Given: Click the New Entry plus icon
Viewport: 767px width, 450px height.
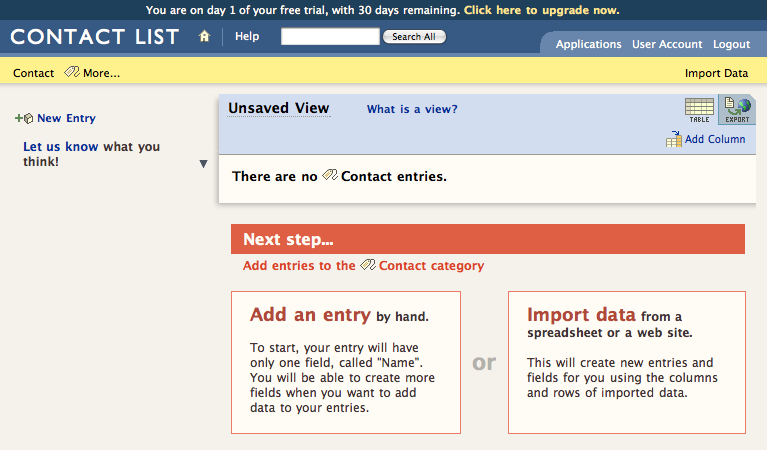Looking at the screenshot, I should pyautogui.click(x=24, y=118).
